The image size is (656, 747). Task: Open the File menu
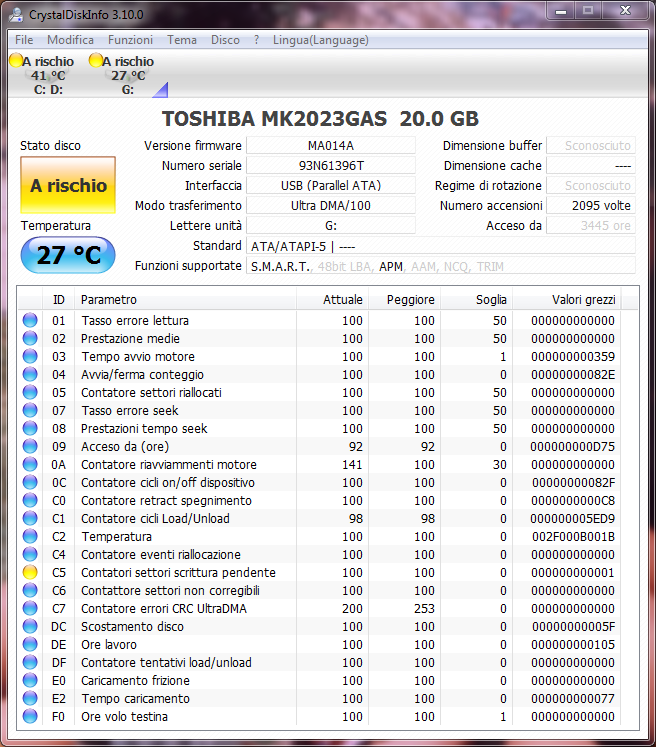coord(24,40)
